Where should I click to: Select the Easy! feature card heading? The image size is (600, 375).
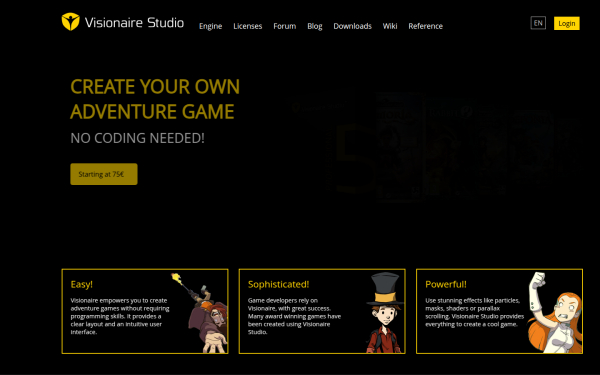82,284
